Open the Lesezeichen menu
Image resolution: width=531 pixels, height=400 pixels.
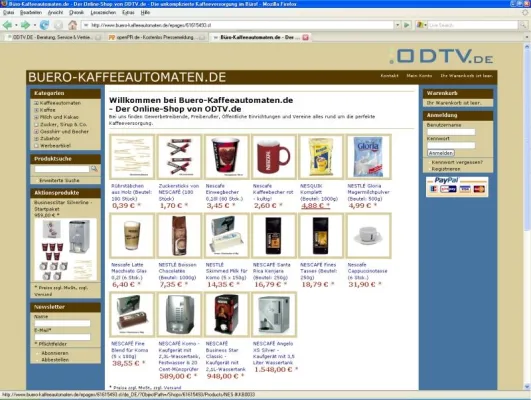click(x=103, y=13)
